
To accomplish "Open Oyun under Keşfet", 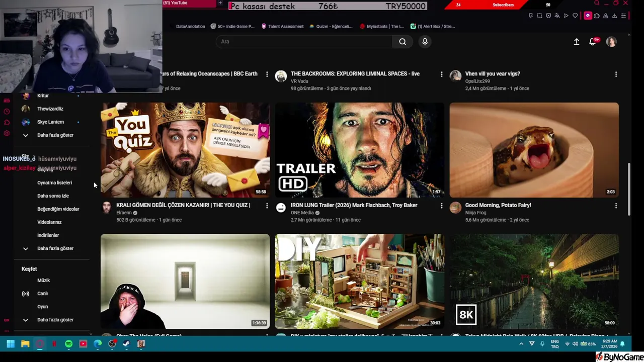I will [x=43, y=307].
